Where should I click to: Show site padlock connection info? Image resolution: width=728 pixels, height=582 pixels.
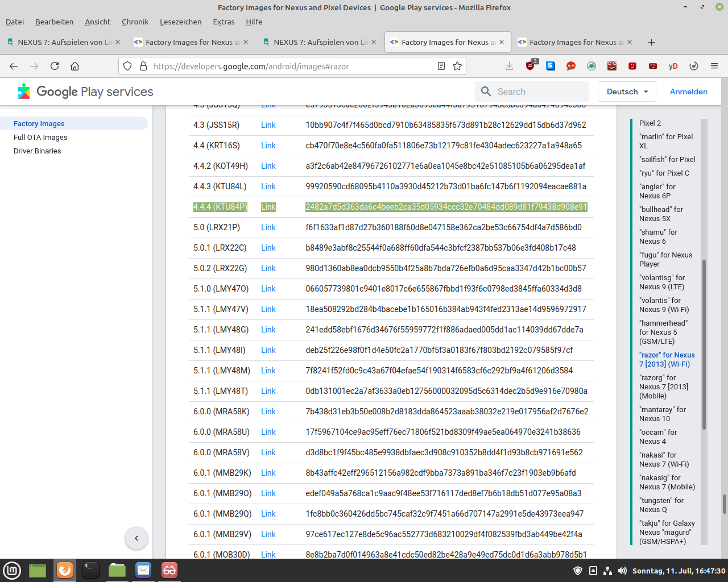click(143, 66)
